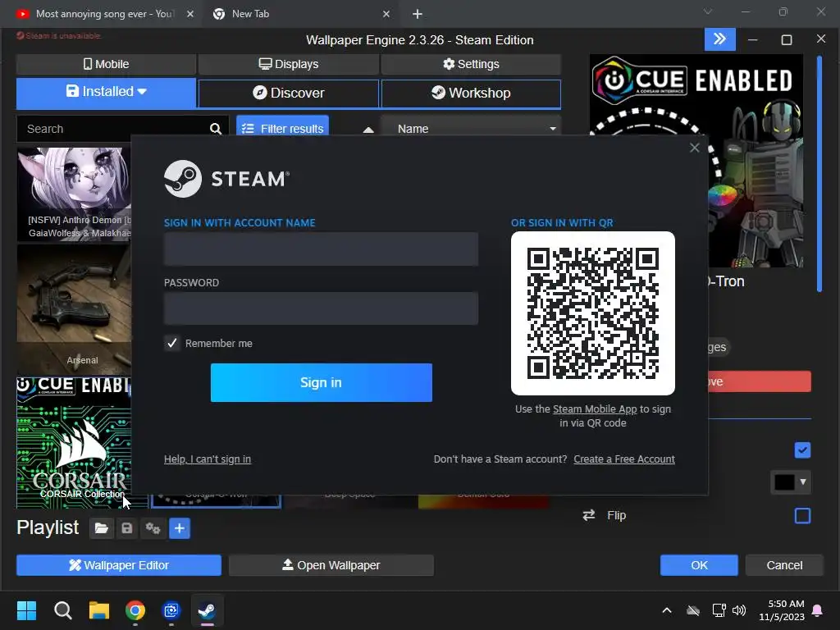The height and width of the screenshot is (630, 840).
Task: Collapse side panel with double-chevron icon
Action: click(x=719, y=39)
